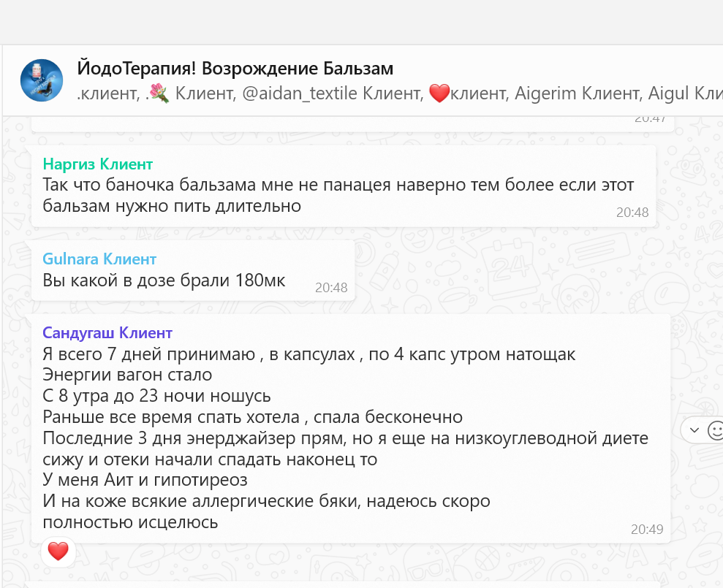Click the message "Вы какой в дозе брали 180мк"
Viewport: 723px width, 588px height.
[164, 280]
